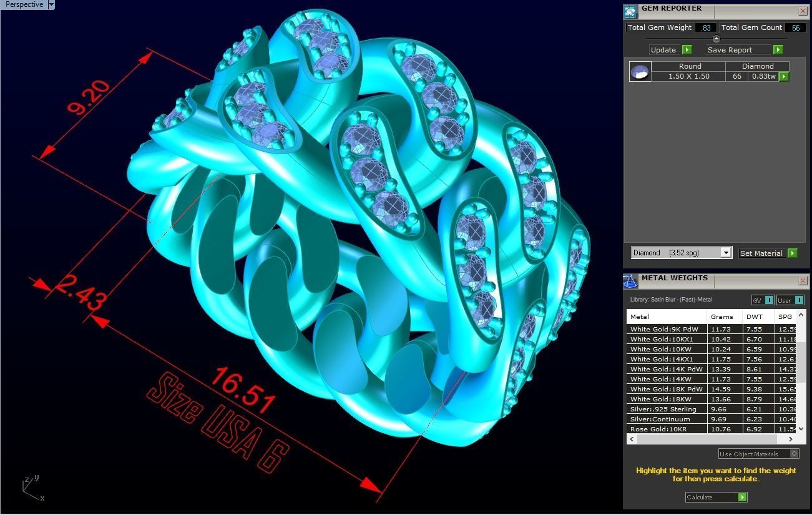Select the White Gold:9K PdW row

[x=712, y=329]
